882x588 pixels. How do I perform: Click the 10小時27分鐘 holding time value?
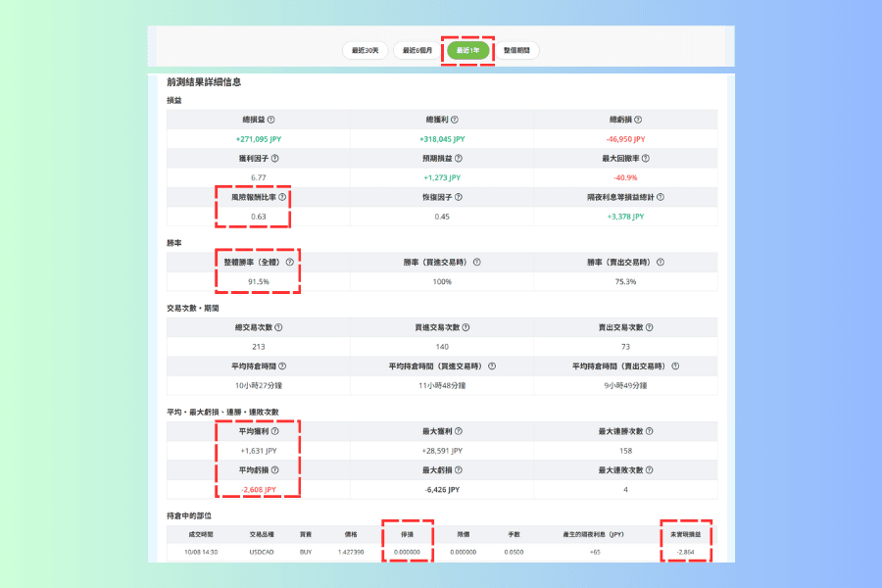(259, 386)
